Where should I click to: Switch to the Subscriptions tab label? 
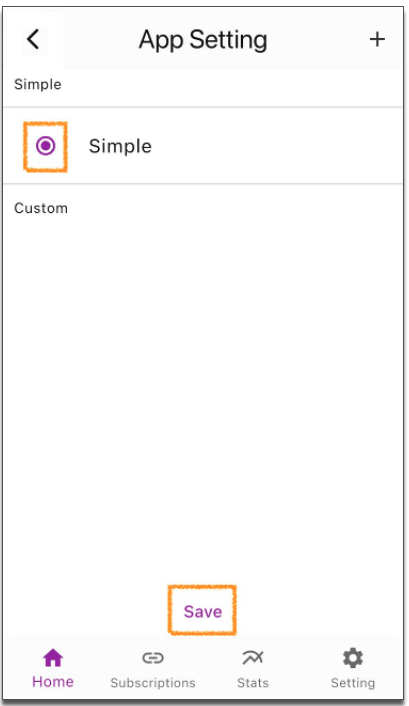[x=153, y=683]
